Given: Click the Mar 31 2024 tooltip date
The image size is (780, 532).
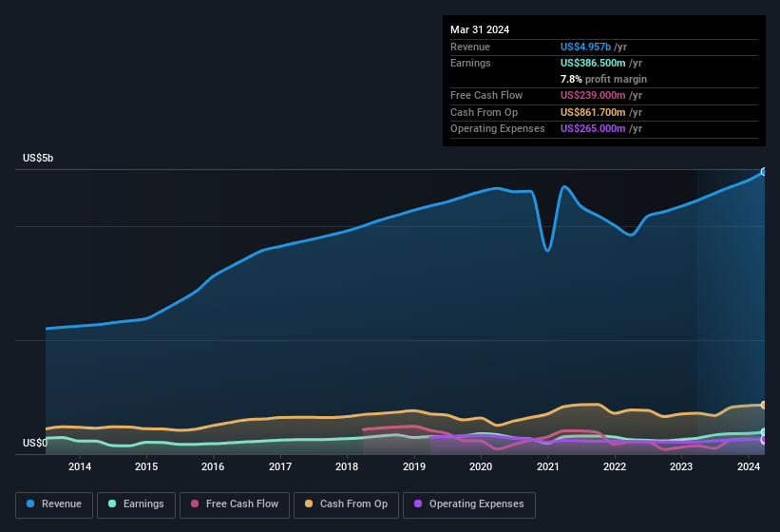Looking at the screenshot, I should pyautogui.click(x=480, y=29).
